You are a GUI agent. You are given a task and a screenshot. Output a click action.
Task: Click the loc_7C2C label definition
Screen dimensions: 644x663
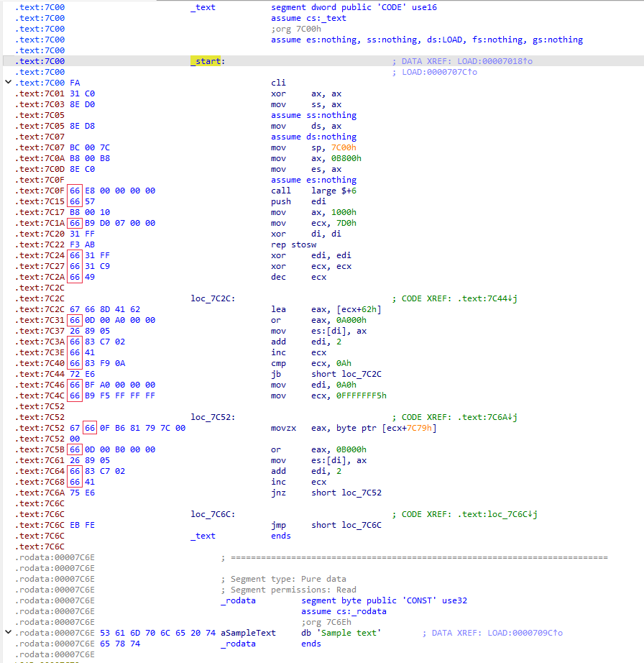[212, 298]
